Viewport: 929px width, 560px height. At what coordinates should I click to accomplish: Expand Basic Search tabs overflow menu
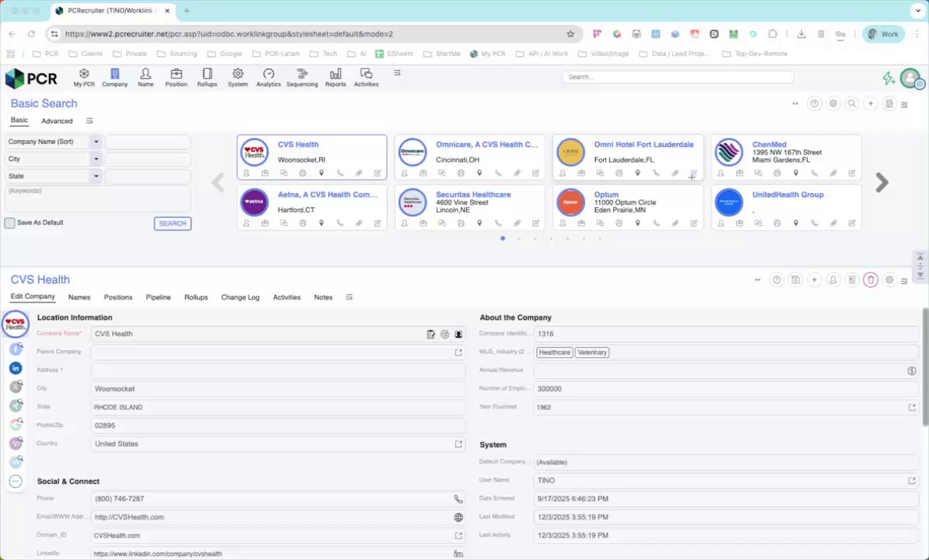pos(89,121)
